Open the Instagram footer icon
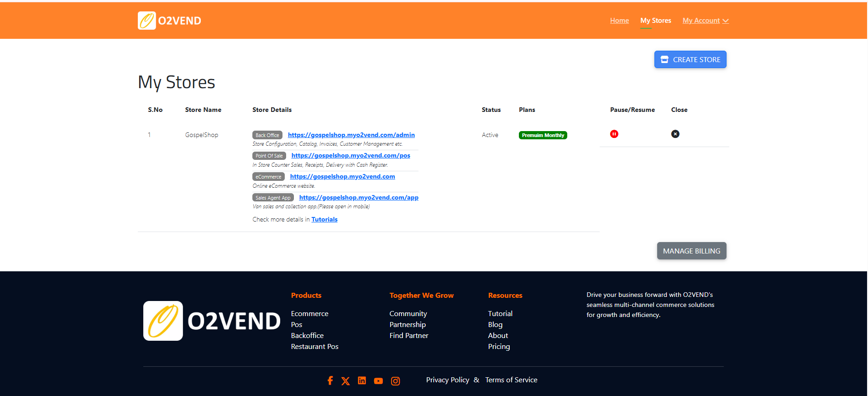Image resolution: width=868 pixels, height=396 pixels. pyautogui.click(x=396, y=381)
